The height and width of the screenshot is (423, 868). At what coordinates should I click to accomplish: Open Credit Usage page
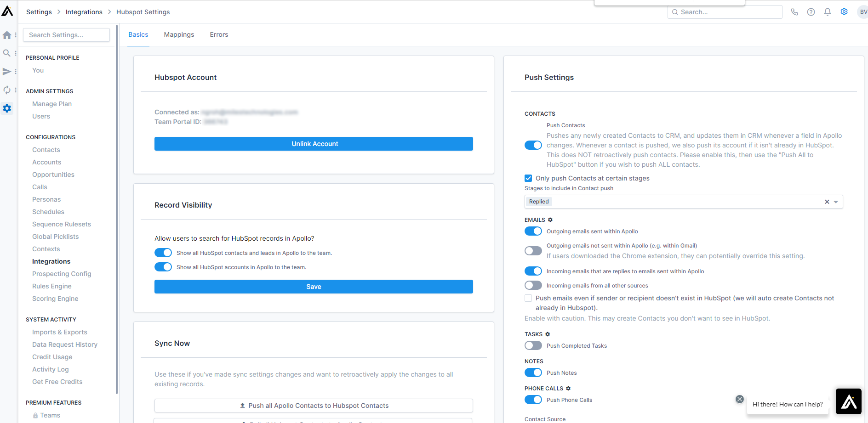click(x=52, y=357)
